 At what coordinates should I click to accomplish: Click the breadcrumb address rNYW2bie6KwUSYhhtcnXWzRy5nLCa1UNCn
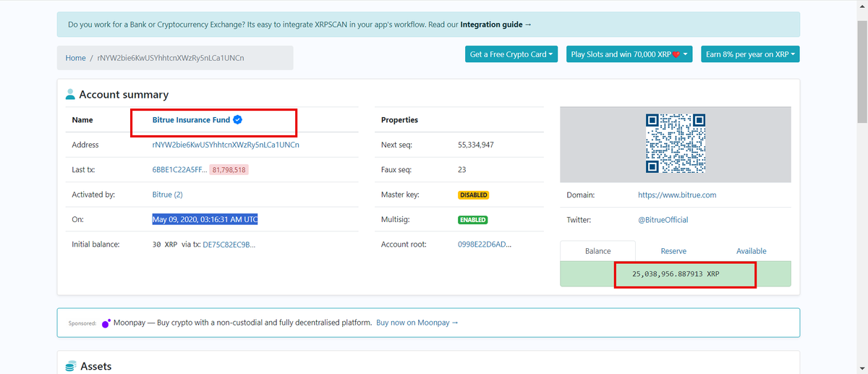171,58
